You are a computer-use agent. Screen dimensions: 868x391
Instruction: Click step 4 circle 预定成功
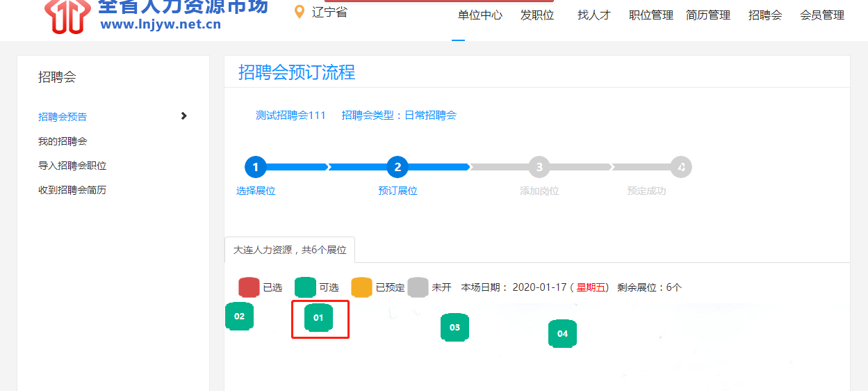coord(681,167)
